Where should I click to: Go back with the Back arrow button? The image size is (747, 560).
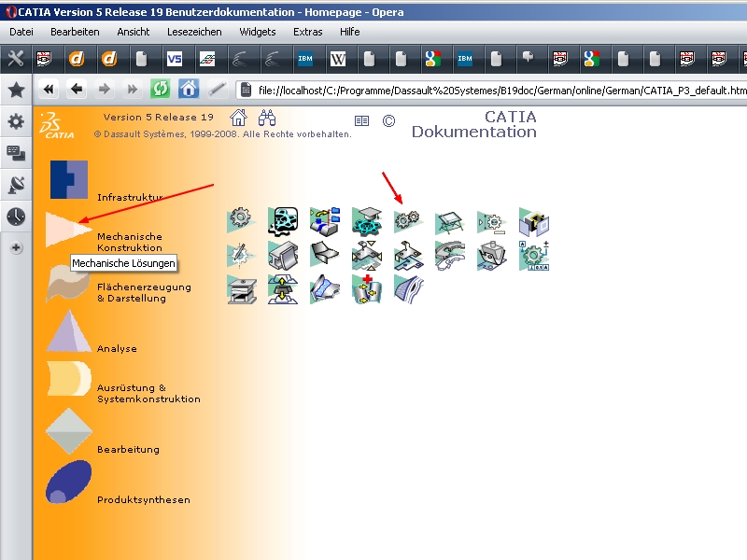pos(77,89)
